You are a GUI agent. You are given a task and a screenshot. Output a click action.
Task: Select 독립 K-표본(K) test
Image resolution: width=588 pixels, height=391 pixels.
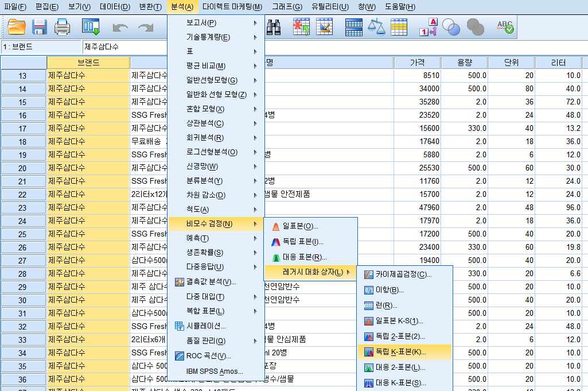tap(404, 352)
